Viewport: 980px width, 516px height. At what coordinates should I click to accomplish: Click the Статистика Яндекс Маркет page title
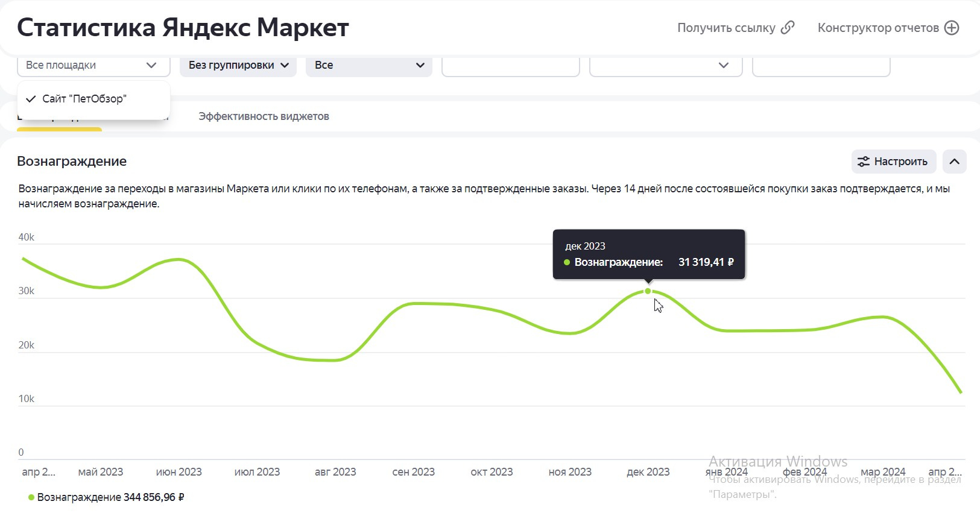(183, 28)
